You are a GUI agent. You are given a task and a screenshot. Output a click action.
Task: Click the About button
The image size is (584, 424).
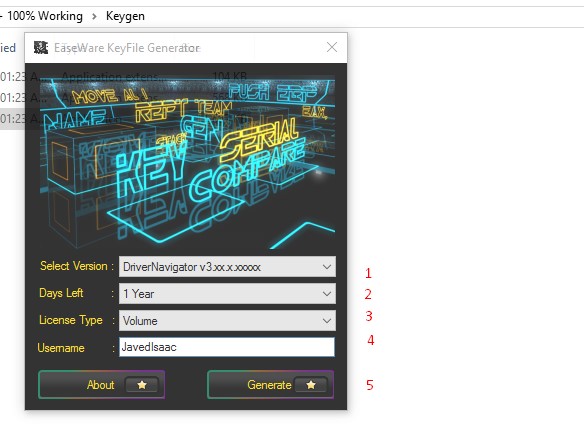(x=101, y=385)
